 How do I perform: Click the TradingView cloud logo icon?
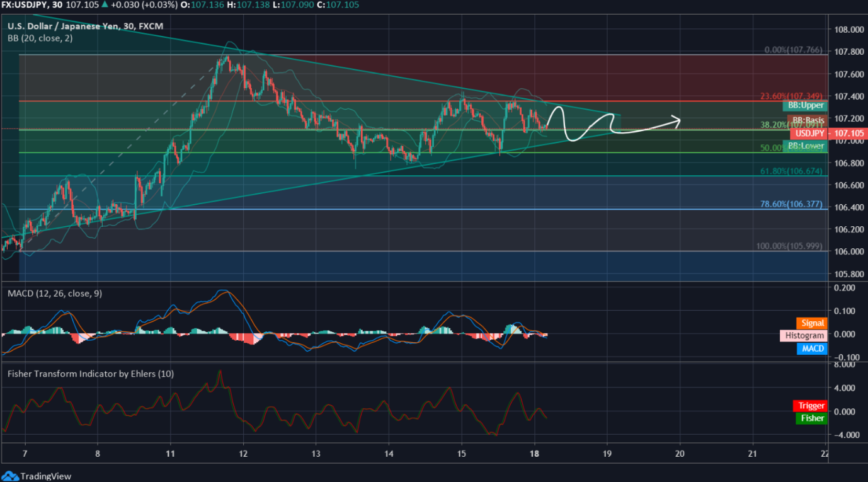pyautogui.click(x=9, y=476)
